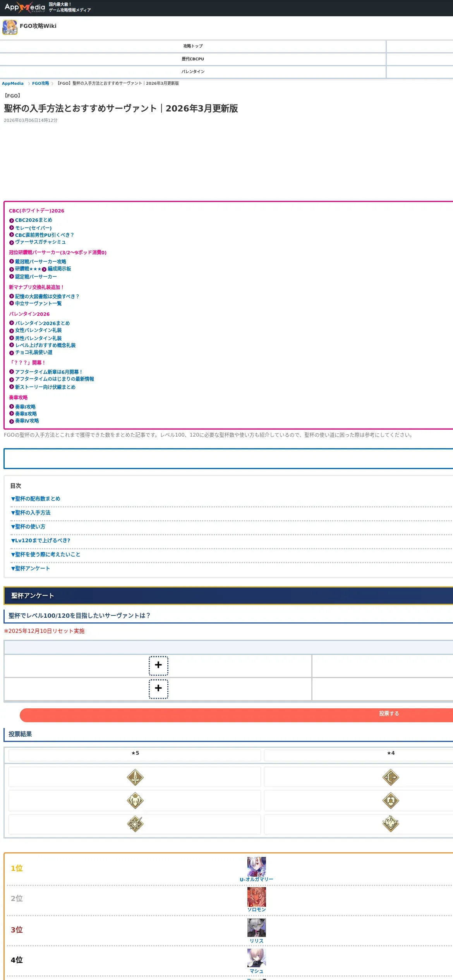The height and width of the screenshot is (980, 453).
Task: Filter results by shield class icon
Action: tap(391, 800)
